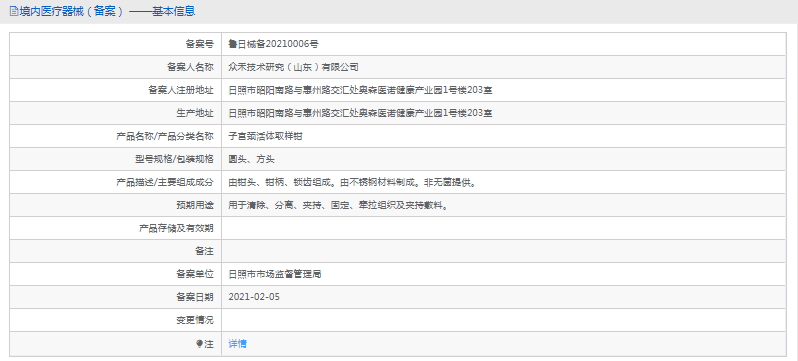Select the filing number 鲁日械备20210006号
Screen dimensions: 798x361
274,44
